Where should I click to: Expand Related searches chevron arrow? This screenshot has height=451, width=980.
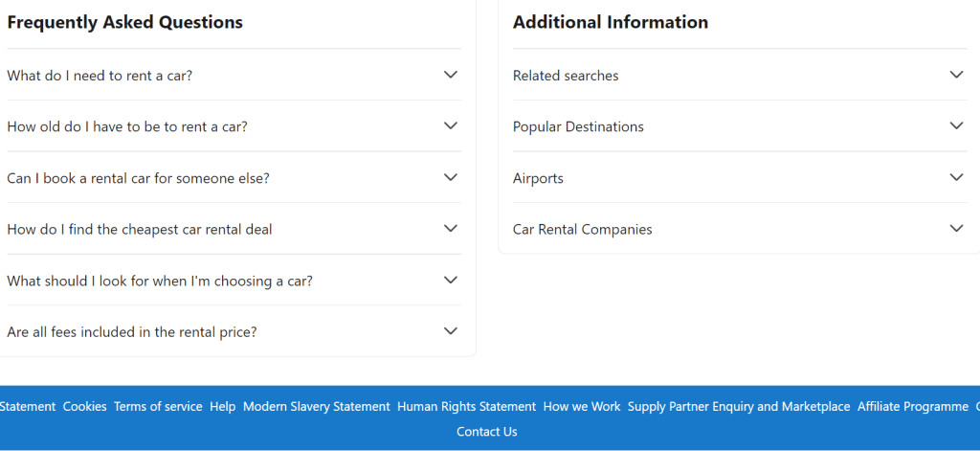956,75
